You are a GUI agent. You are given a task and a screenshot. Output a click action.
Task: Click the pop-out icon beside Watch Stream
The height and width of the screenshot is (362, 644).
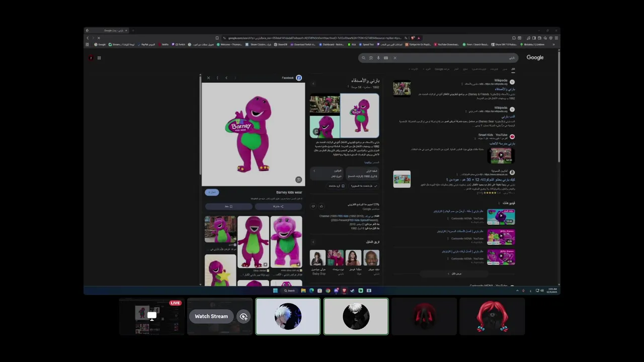pyautogui.click(x=244, y=316)
